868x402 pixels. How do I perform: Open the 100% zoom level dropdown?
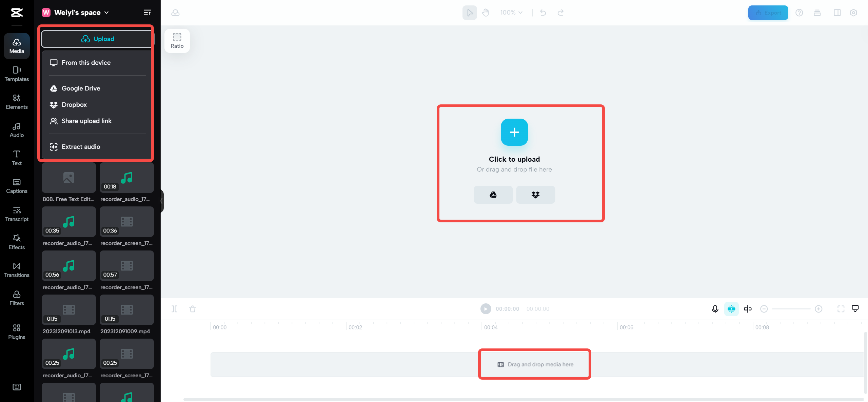click(x=511, y=13)
